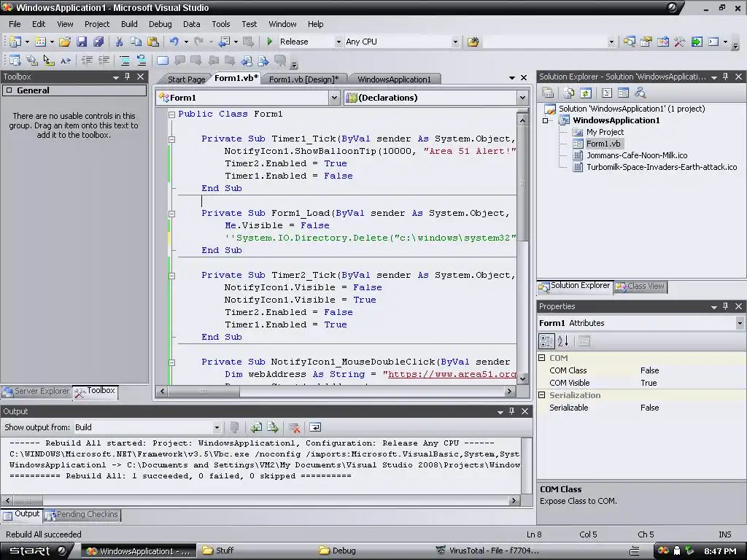Select Jommans-Cafe-Noon-Milk.ico in Solution Explorer
747x560 pixels.
click(636, 155)
